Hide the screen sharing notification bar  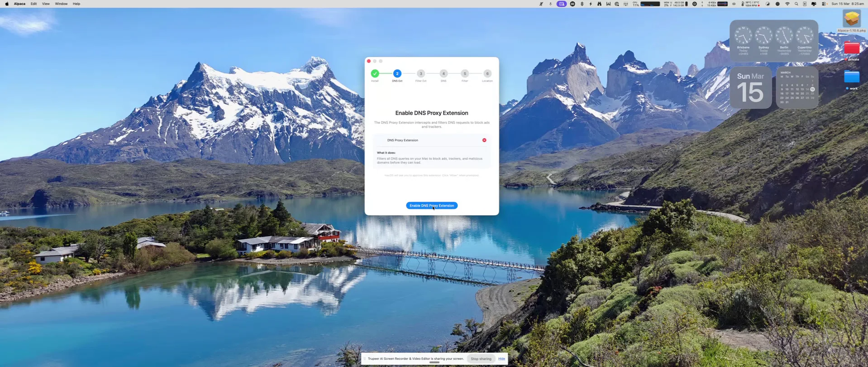click(x=501, y=359)
